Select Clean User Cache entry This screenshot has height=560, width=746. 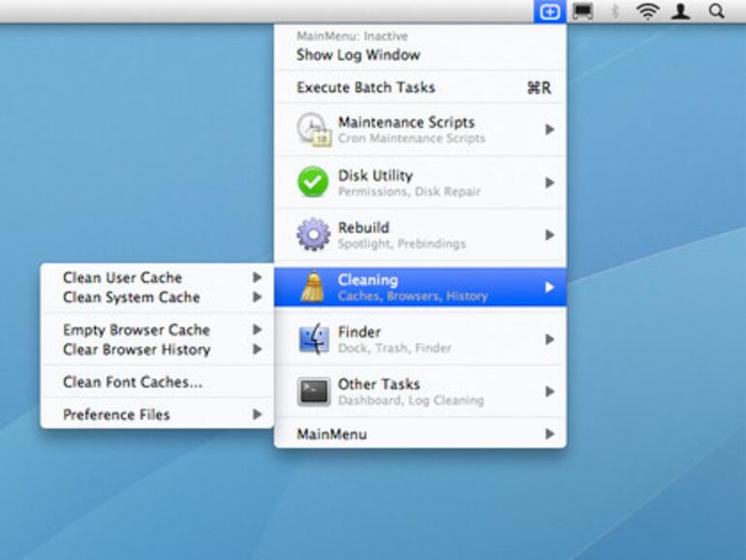[x=122, y=277]
